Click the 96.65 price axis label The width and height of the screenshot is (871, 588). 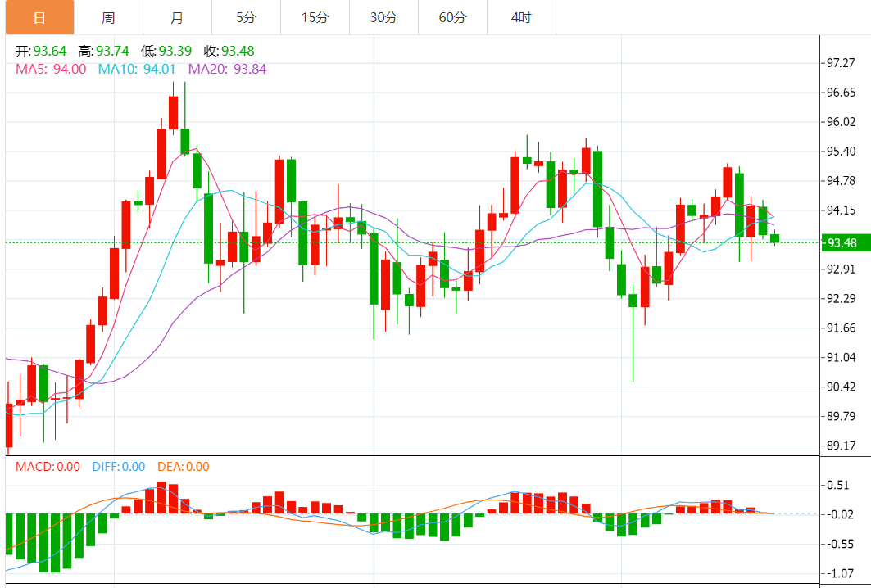tap(841, 93)
